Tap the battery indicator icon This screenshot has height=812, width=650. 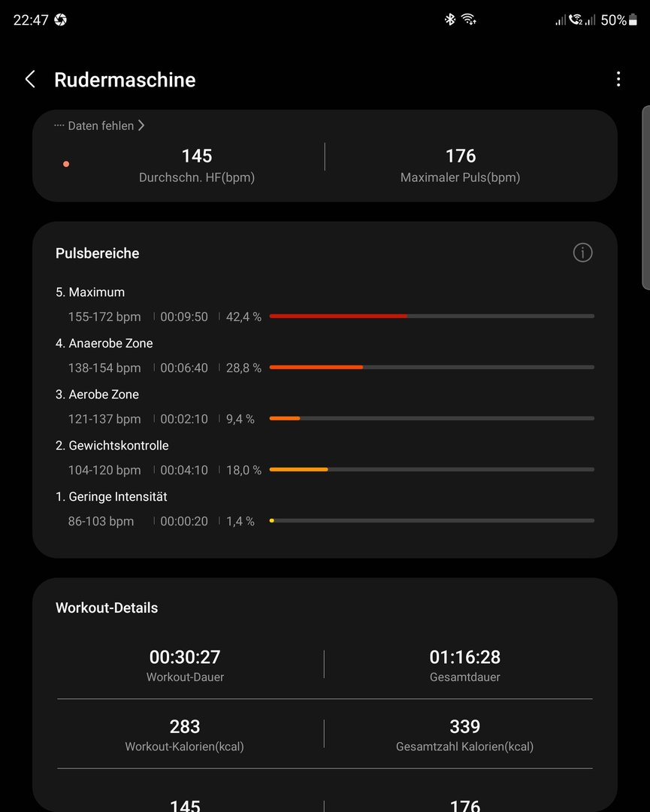pyautogui.click(x=633, y=20)
